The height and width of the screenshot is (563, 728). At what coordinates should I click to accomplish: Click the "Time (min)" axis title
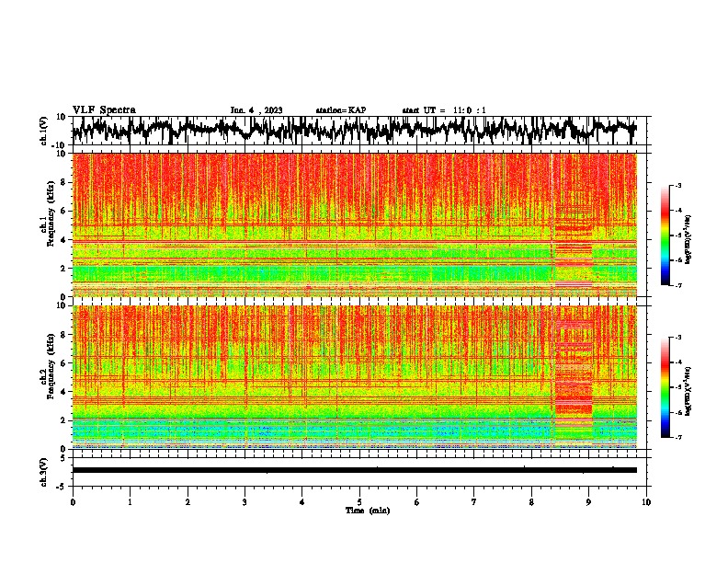[368, 511]
